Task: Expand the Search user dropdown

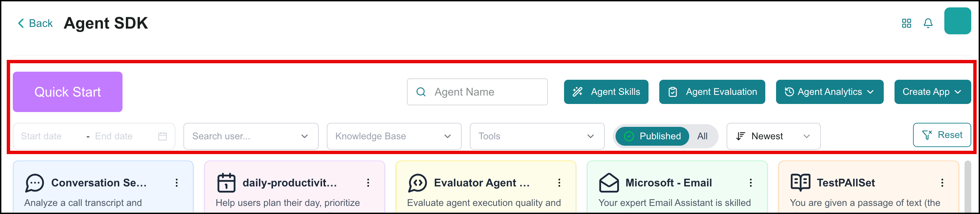Action: pos(251,136)
